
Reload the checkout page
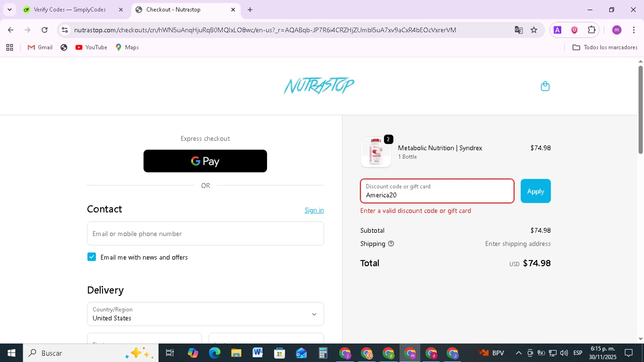[x=45, y=30]
